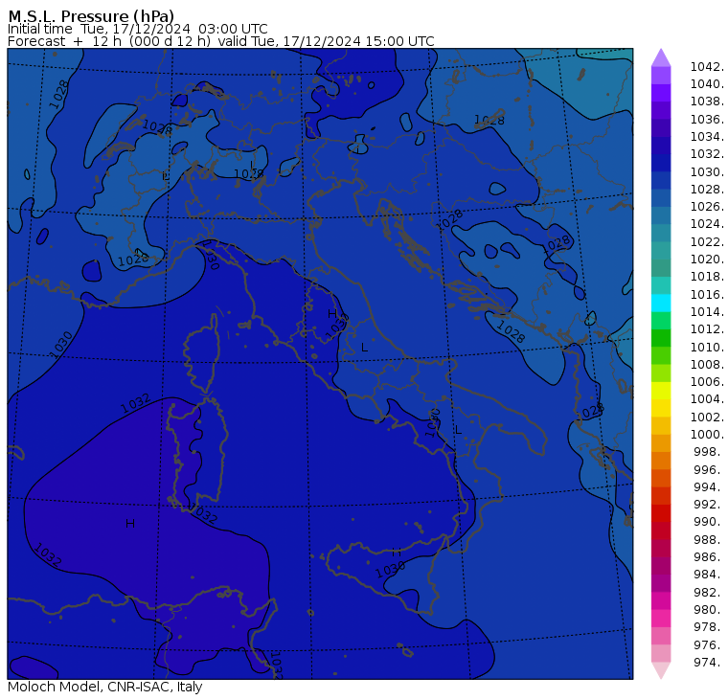The height and width of the screenshot is (700, 728).
Task: Click the legend label "1016."
Action: 707,294
